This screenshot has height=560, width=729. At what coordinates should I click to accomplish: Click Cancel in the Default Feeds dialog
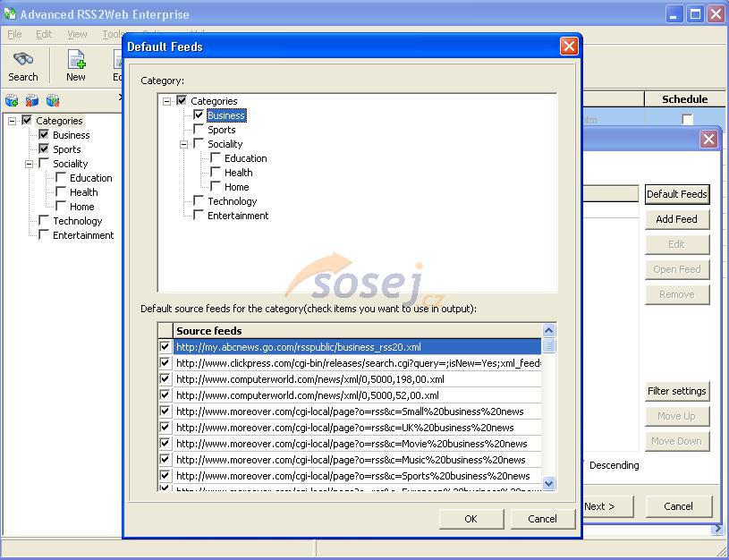point(542,519)
